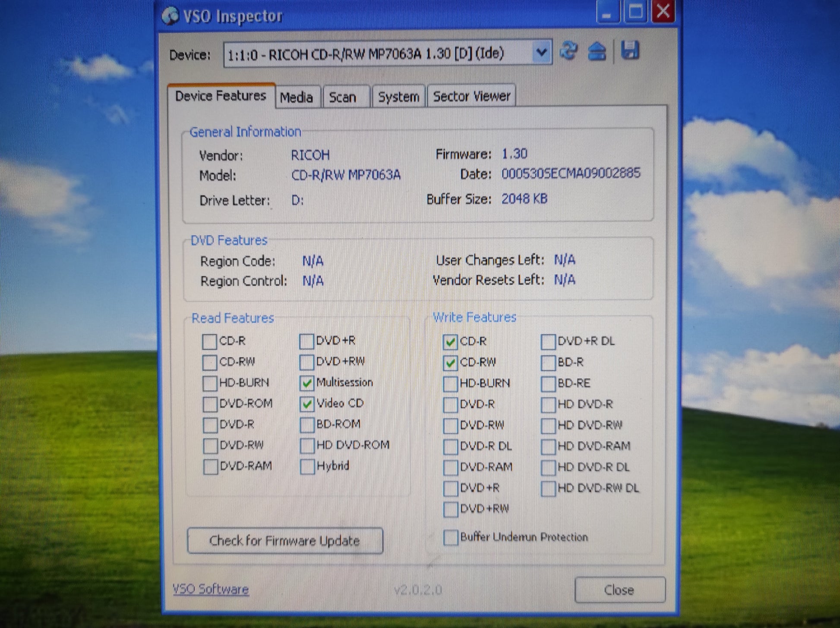The width and height of the screenshot is (840, 628).
Task: Click the Close button
Action: (x=619, y=590)
